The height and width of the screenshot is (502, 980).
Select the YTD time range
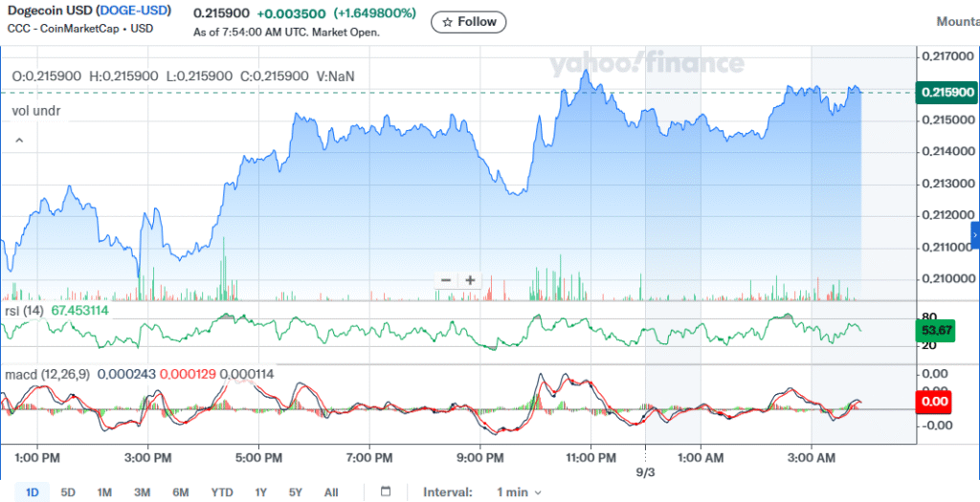pyautogui.click(x=221, y=492)
